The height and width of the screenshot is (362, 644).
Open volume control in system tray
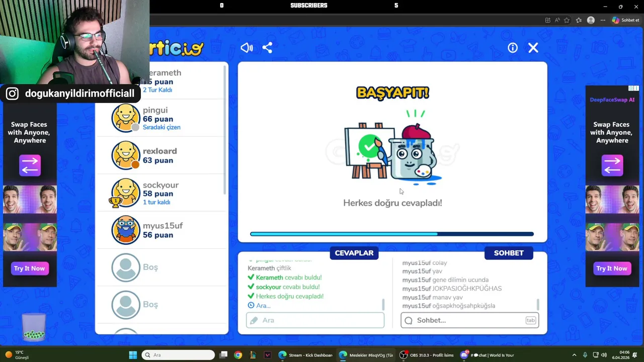coord(604,355)
